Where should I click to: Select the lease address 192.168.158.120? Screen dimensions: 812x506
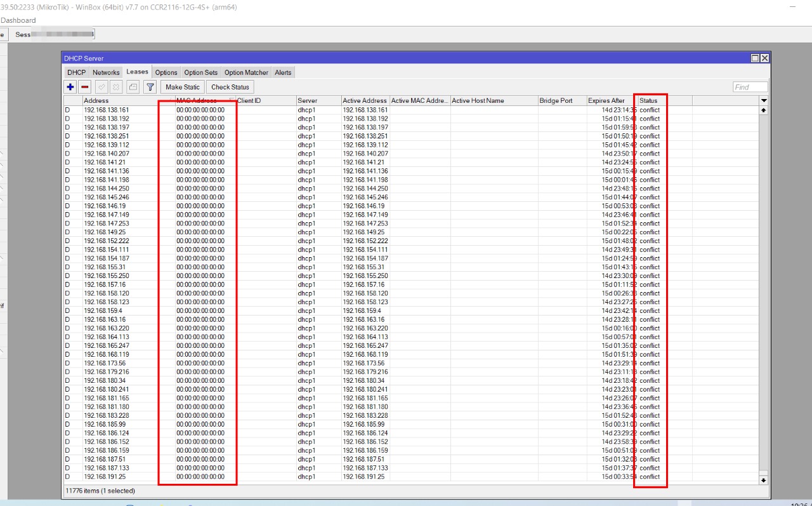tap(106, 293)
